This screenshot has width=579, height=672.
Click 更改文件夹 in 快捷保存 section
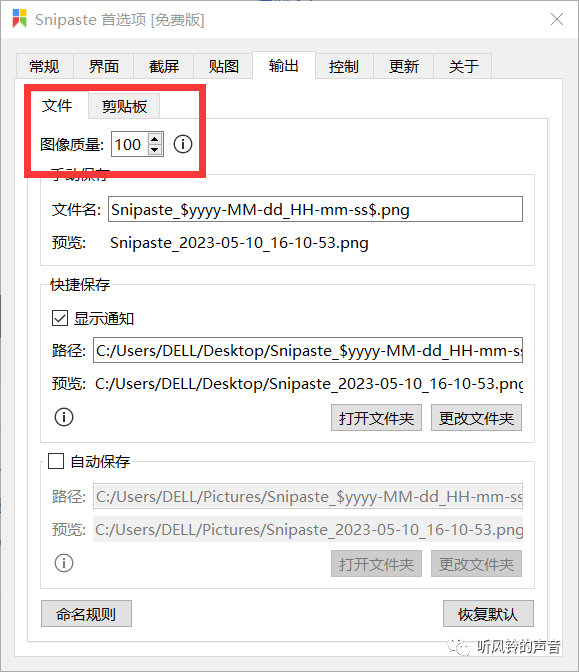[476, 418]
